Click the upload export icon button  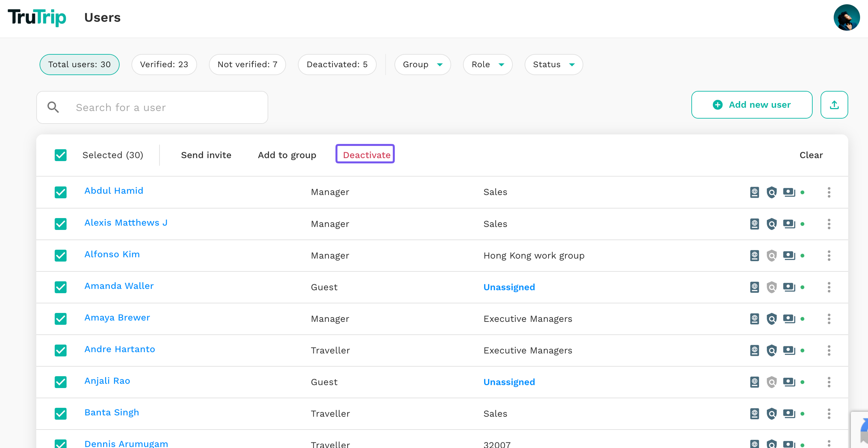(x=834, y=105)
